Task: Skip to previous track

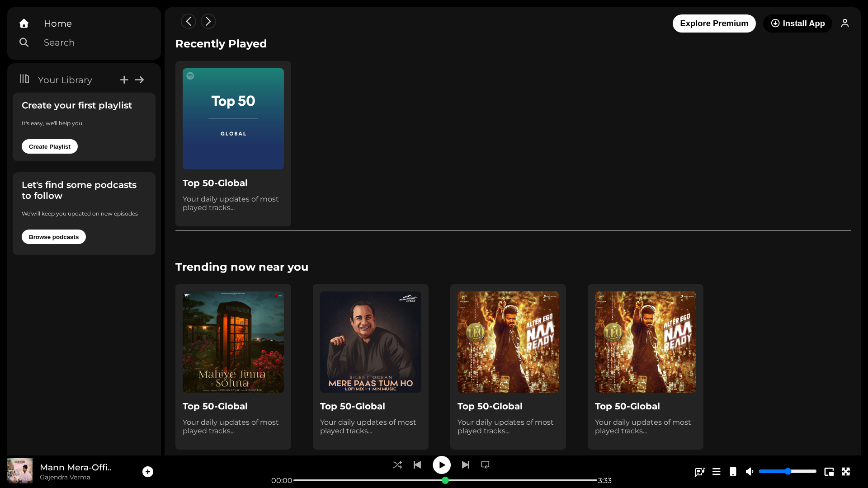Action: click(x=417, y=465)
